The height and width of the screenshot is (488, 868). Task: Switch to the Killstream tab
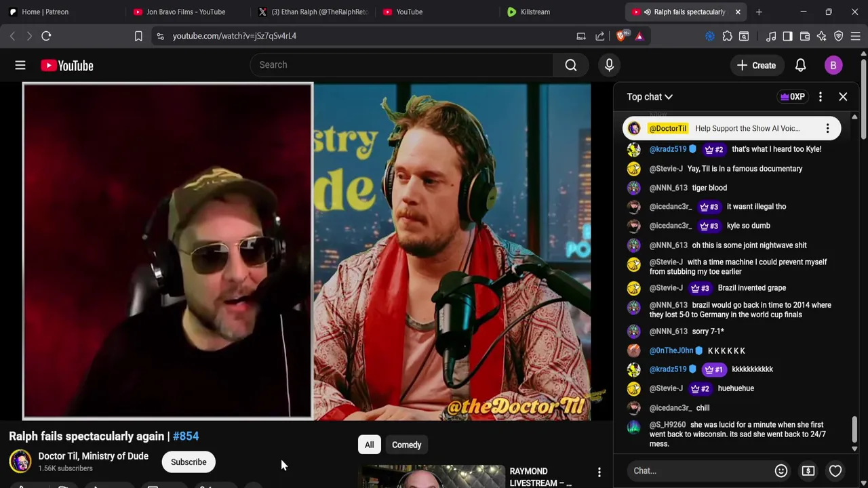click(564, 12)
